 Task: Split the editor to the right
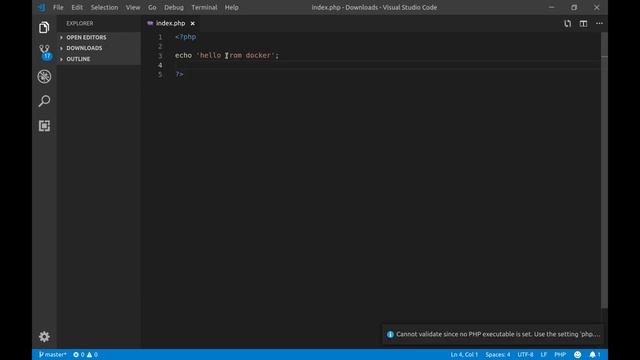click(x=583, y=23)
